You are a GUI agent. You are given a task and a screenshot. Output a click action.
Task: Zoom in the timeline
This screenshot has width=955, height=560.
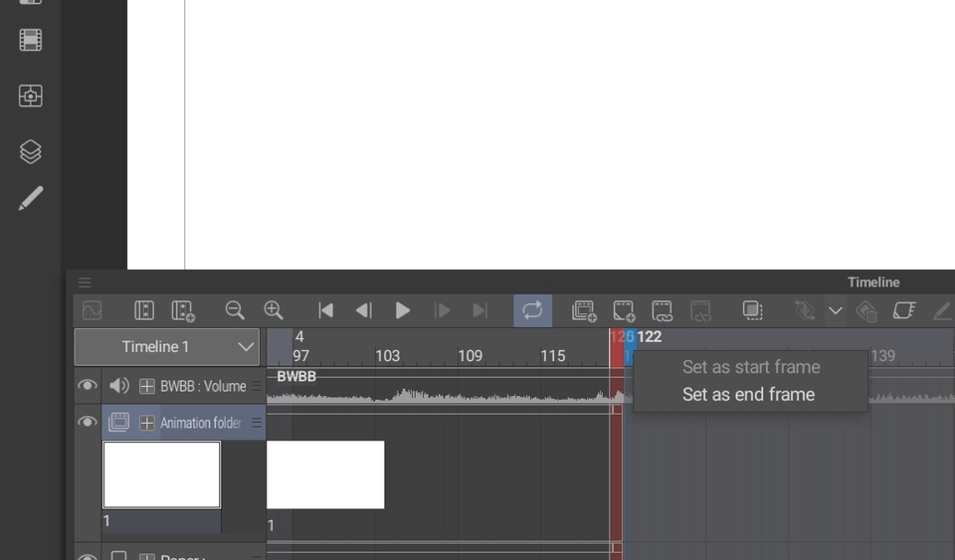coord(274,310)
